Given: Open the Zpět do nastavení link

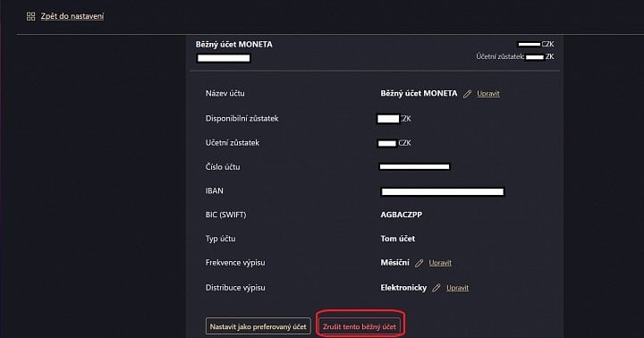Looking at the screenshot, I should click(x=72, y=16).
